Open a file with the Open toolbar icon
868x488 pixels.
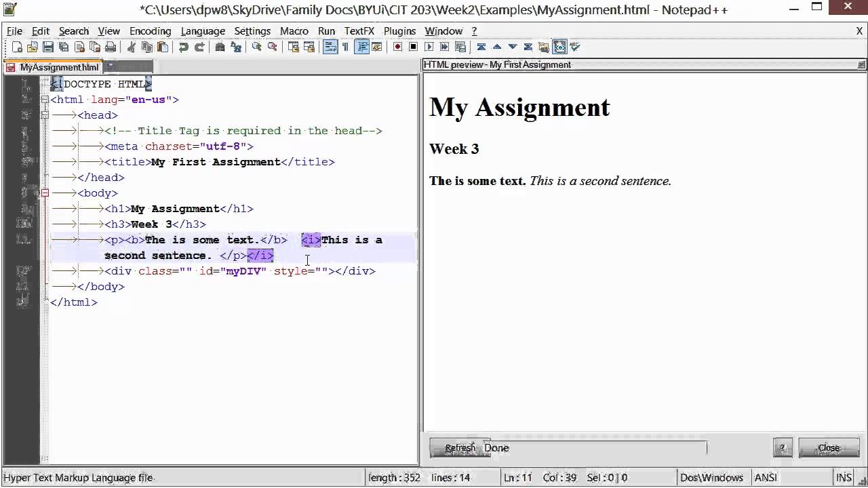point(33,47)
